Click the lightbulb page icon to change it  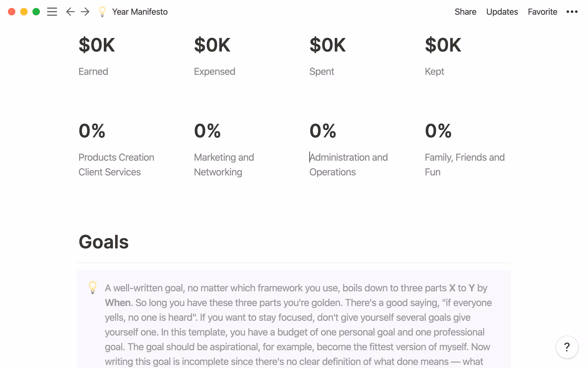coord(102,12)
